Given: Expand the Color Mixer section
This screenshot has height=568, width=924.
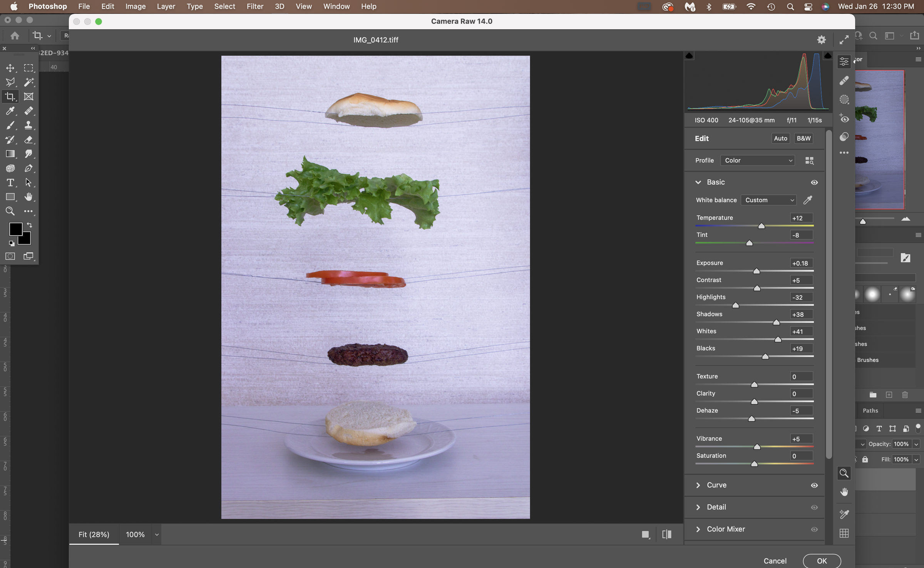Looking at the screenshot, I should pos(698,529).
